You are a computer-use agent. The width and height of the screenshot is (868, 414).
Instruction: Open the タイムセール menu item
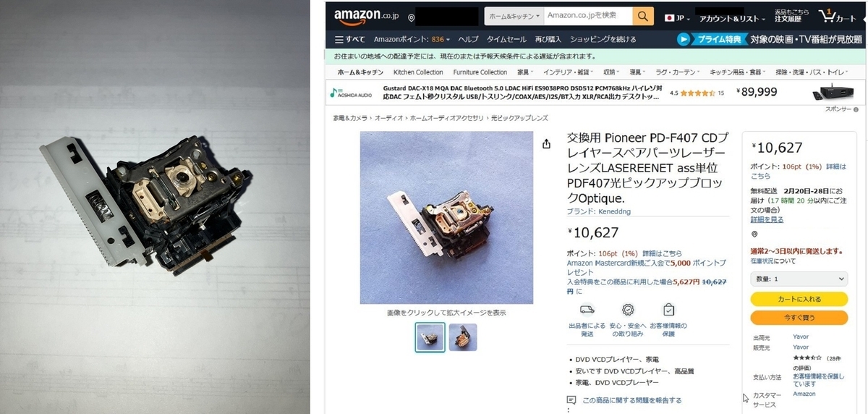click(x=506, y=39)
